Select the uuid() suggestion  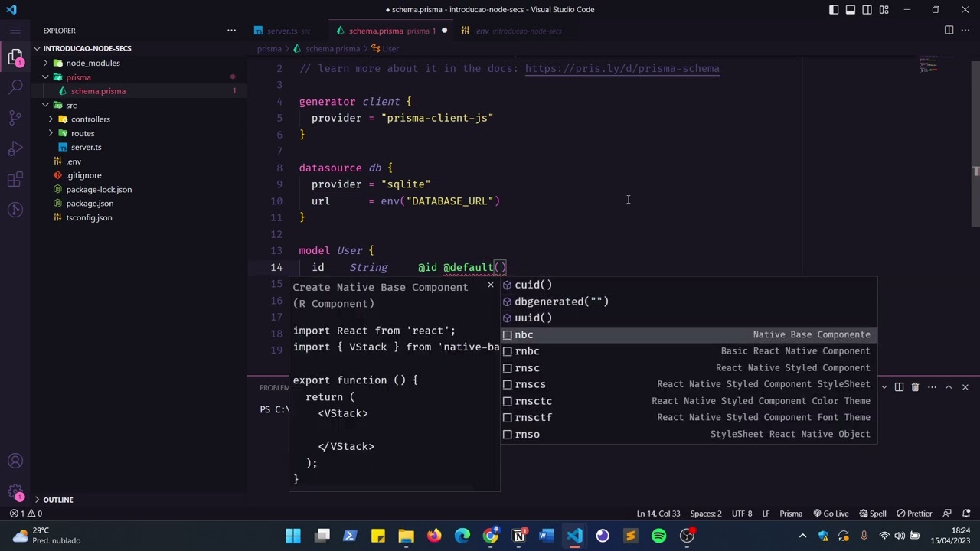(688, 318)
